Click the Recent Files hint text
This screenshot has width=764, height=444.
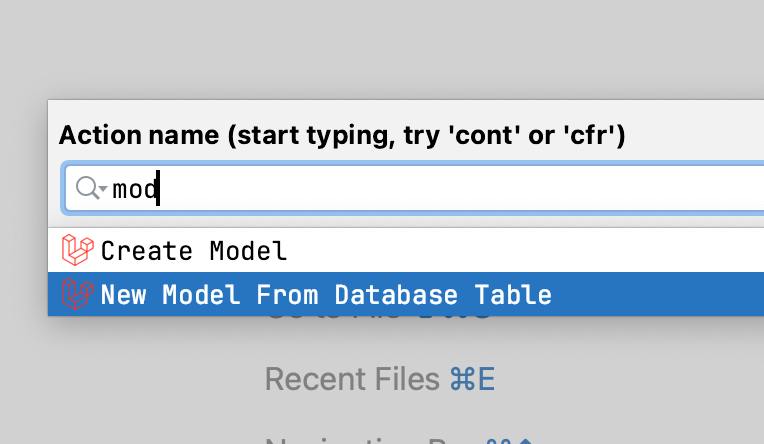[x=352, y=379]
